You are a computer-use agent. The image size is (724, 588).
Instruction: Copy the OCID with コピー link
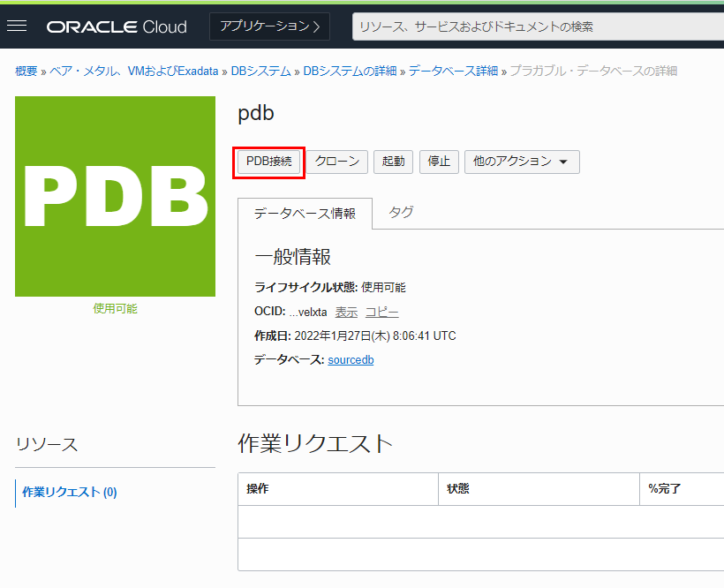(x=381, y=313)
